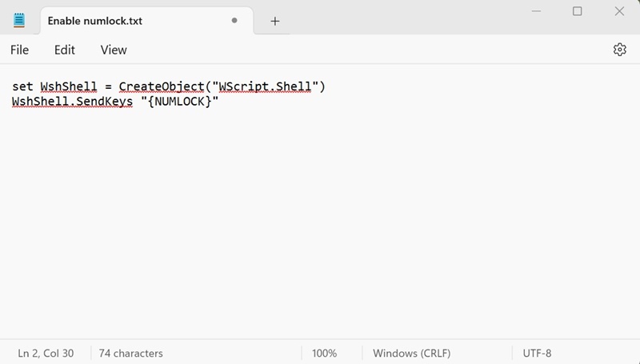Close the Notepad window

(x=619, y=11)
